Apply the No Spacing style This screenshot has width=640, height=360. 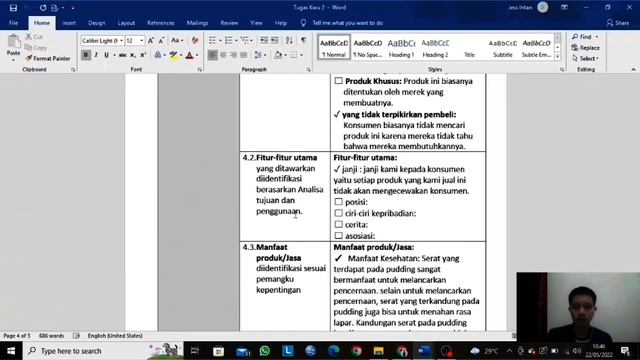367,47
